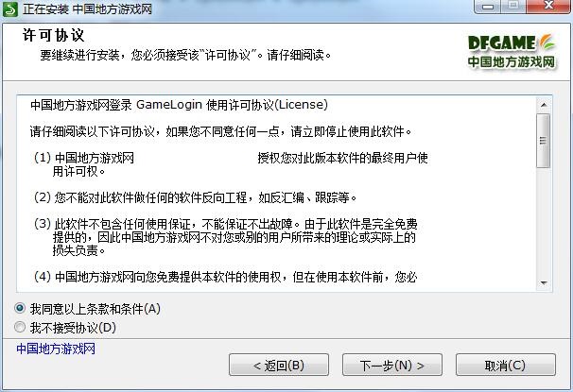Select 我同意以上条款和条件(A) radio button
573x392 pixels.
pos(20,309)
